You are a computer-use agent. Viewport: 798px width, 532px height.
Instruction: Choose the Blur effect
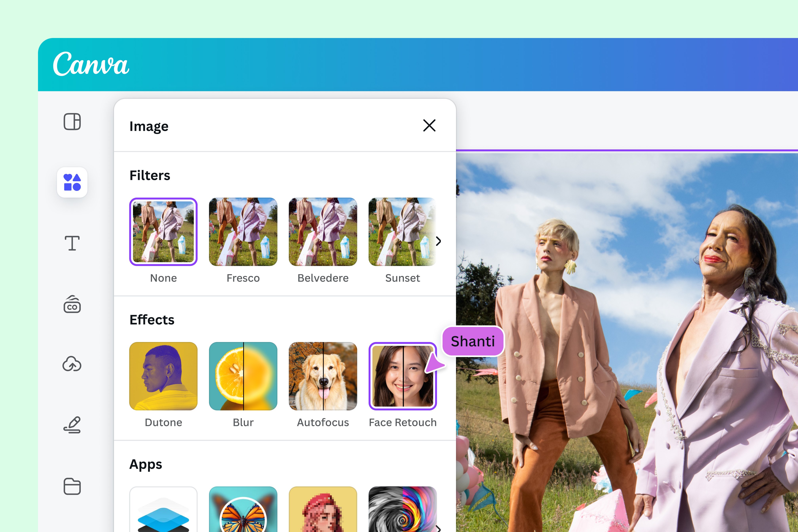(243, 376)
